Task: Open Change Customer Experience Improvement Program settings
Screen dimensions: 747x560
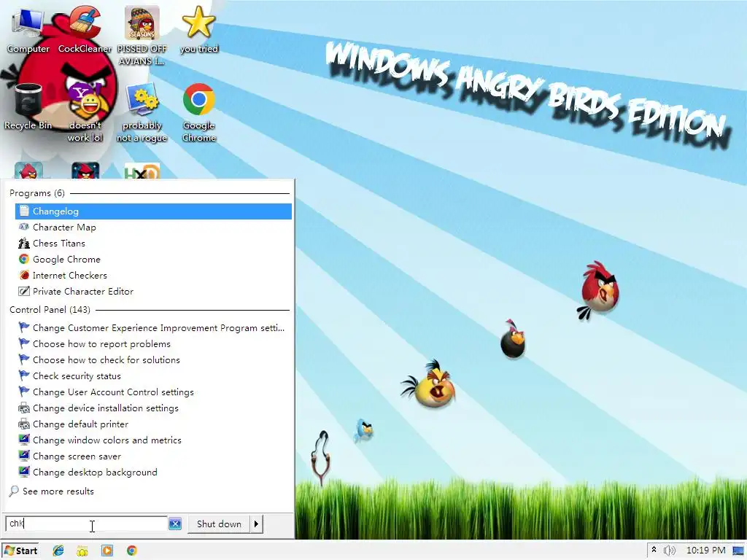Action: [153, 327]
